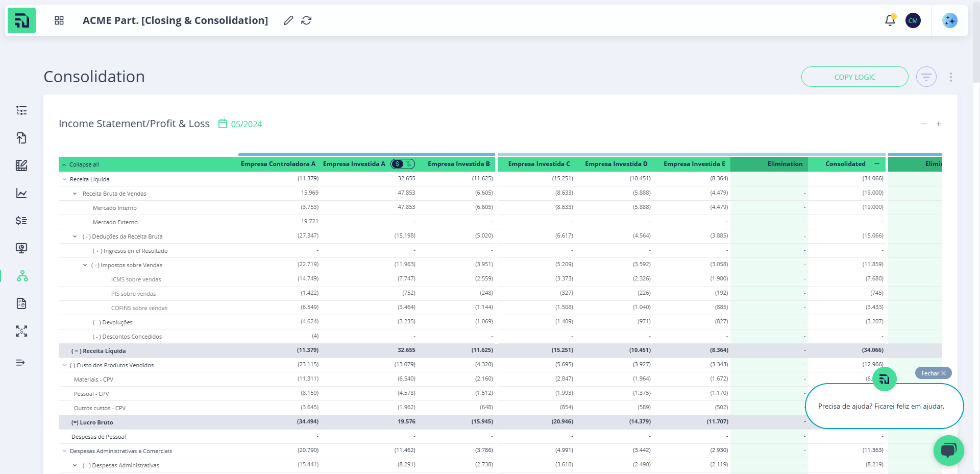Screen dimensions: 980x474
Task: Click the Pessoal - CPV row label
Action: point(91,394)
